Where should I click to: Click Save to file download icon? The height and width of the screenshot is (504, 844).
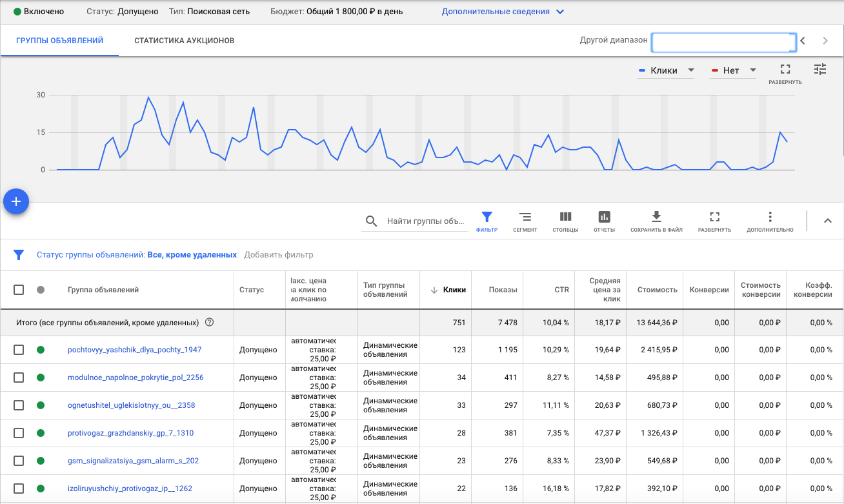click(656, 217)
